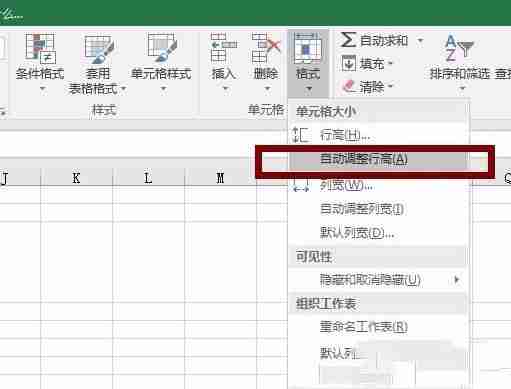Expand the 条件格式 dropdown arrow

tap(43, 89)
